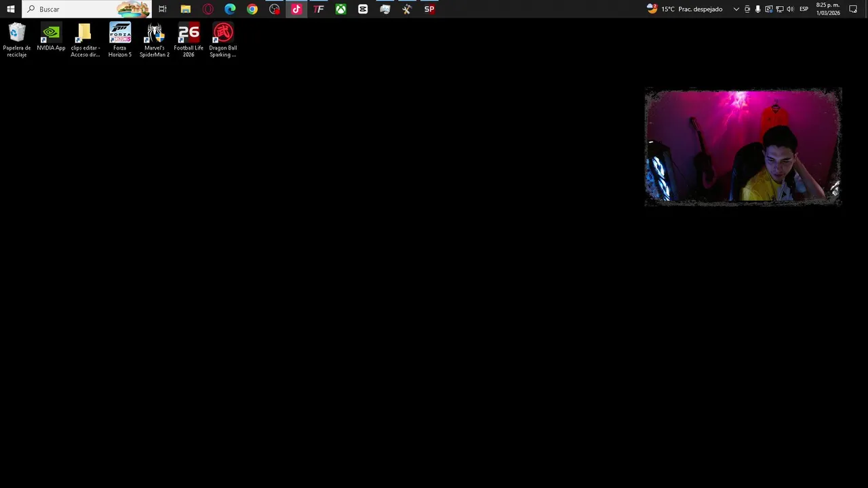Open the TF app in taskbar

click(319, 9)
